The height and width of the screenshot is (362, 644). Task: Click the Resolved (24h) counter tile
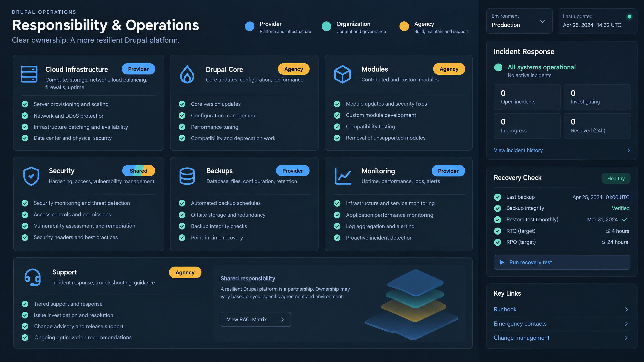(597, 126)
